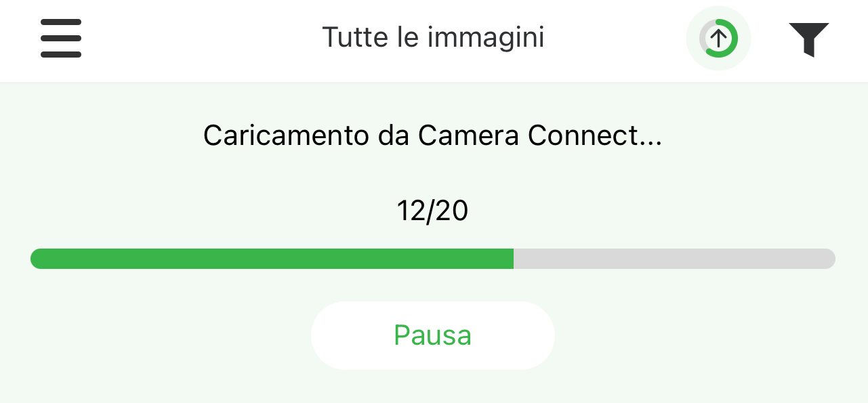Click "Caricamento da Camera Connect..." status text
Viewport: 868px width, 403px height.
(432, 136)
